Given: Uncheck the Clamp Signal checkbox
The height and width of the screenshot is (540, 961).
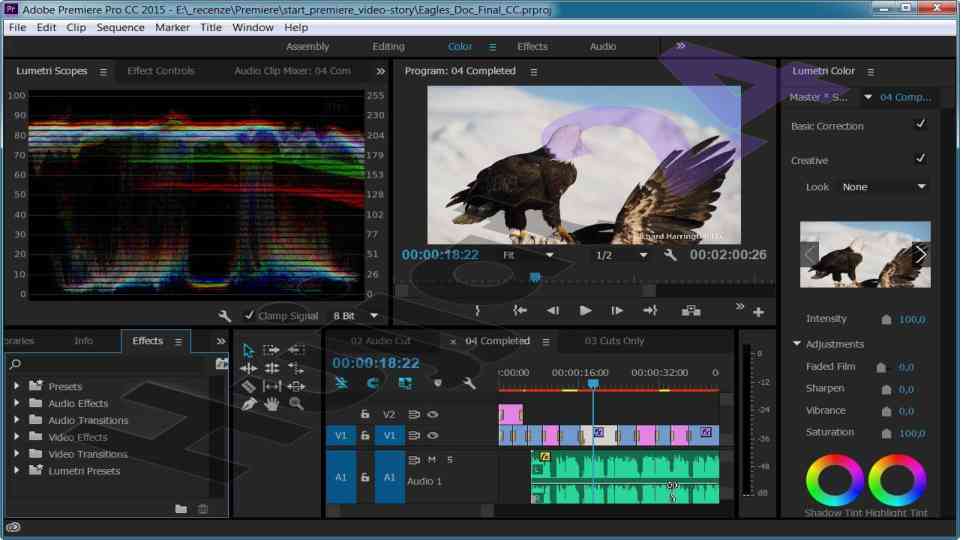Looking at the screenshot, I should pos(249,316).
